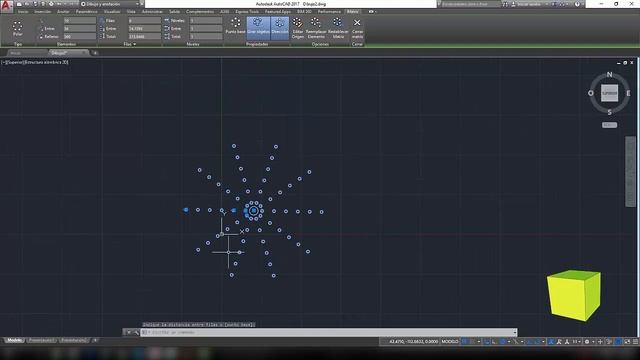The image size is (640, 360).
Task: Open the snap mode dropdown arrow
Action: click(479, 342)
